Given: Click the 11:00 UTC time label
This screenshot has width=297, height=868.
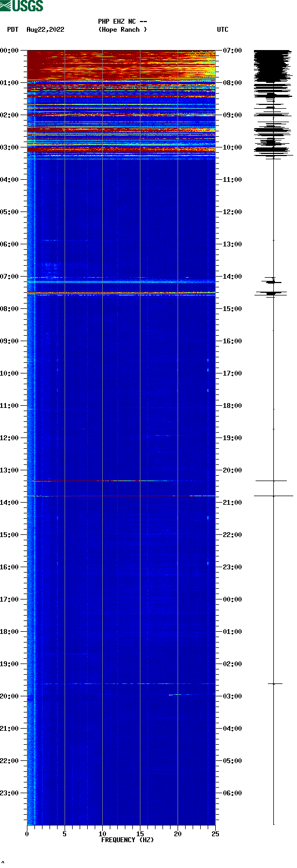Looking at the screenshot, I should click(232, 180).
